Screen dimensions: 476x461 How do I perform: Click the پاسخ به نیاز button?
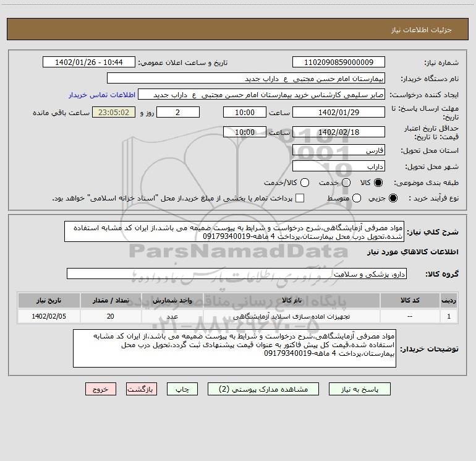(359, 389)
